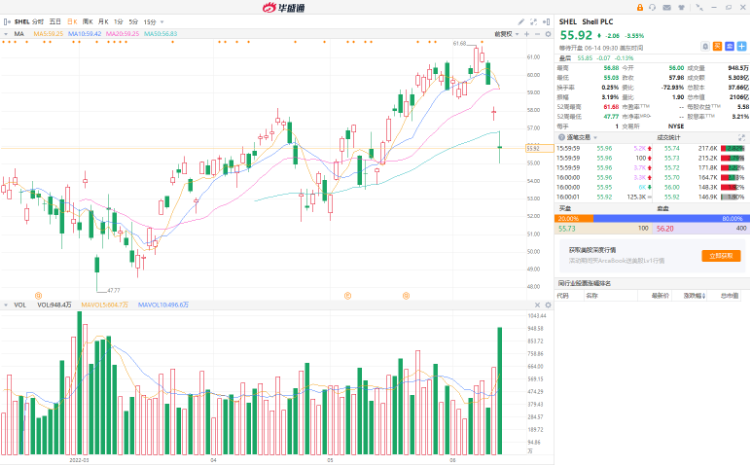Image resolution: width=750 pixels, height=465 pixels.
Task: Click the 总市值 column header
Action: (729, 296)
